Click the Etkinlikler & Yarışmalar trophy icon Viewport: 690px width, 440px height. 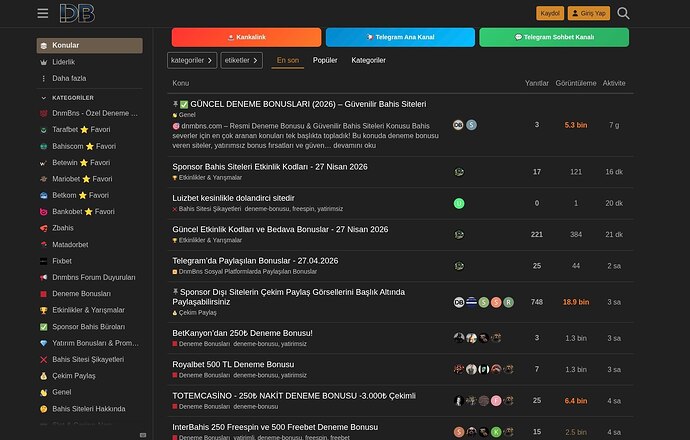point(44,310)
